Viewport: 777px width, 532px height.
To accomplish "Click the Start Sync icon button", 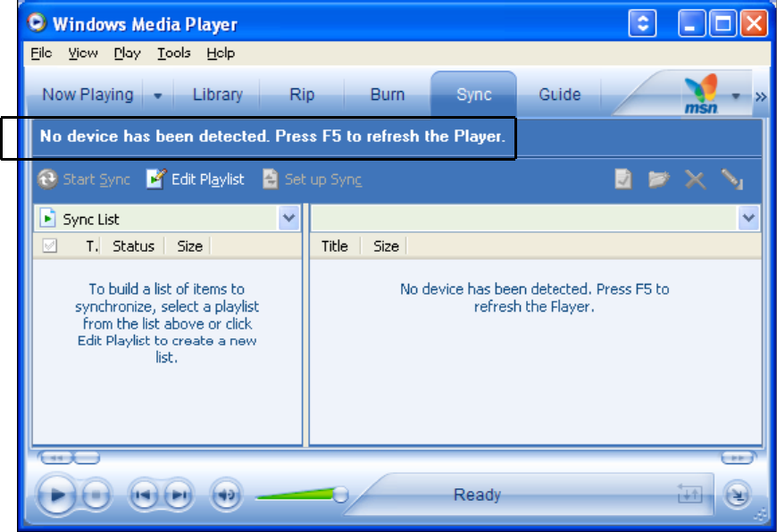I will (x=47, y=179).
